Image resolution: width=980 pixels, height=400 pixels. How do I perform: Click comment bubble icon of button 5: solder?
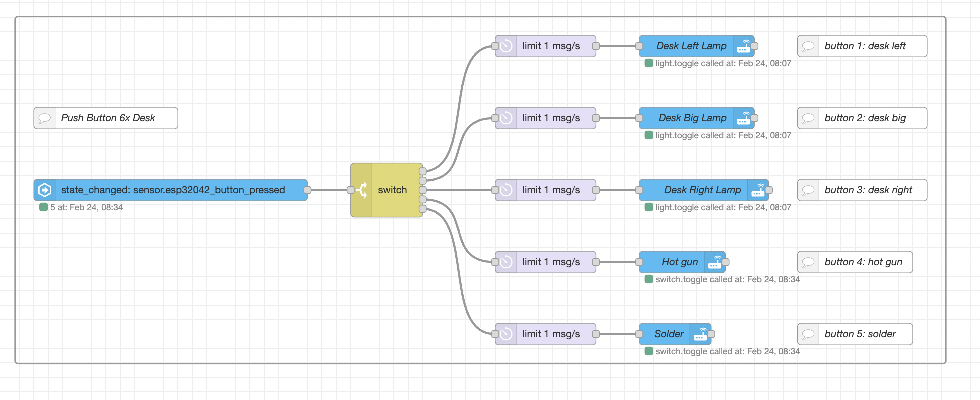[808, 334]
